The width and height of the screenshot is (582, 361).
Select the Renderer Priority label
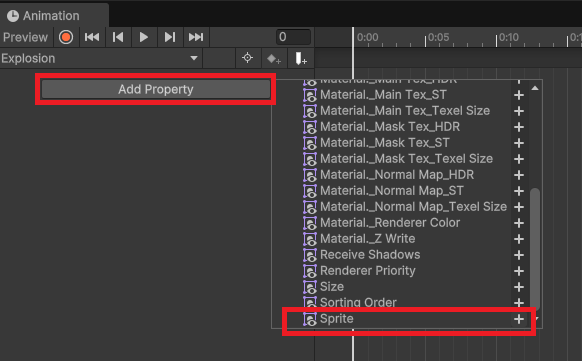(x=368, y=271)
